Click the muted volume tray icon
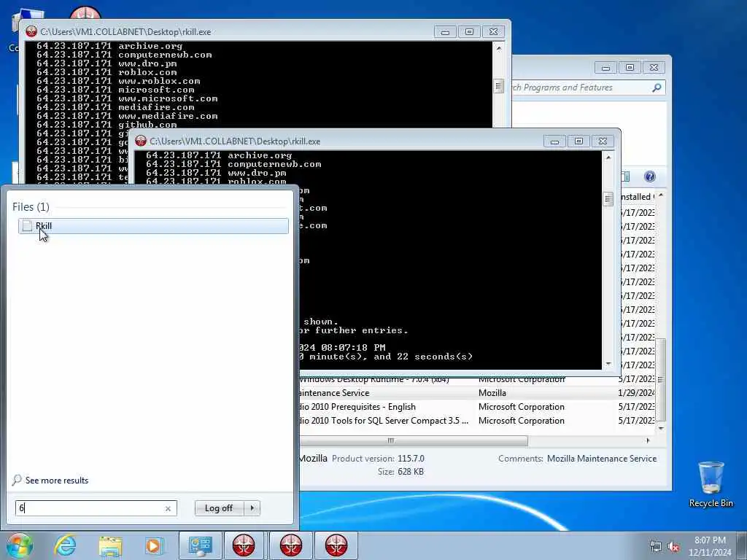 (673, 547)
